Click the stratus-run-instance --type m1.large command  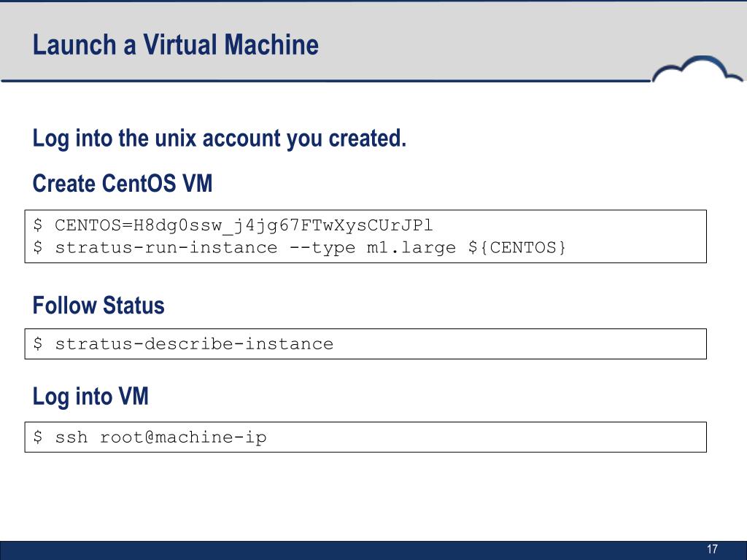[300, 248]
